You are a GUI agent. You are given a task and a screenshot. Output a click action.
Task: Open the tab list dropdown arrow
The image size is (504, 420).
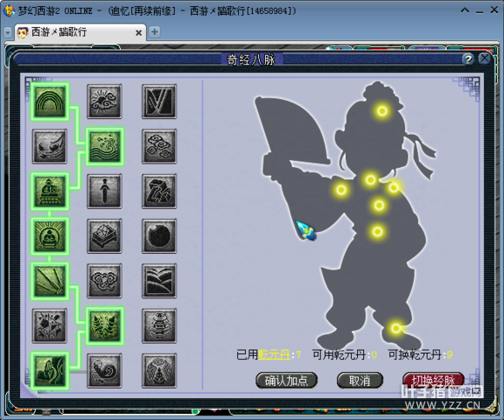8,32
